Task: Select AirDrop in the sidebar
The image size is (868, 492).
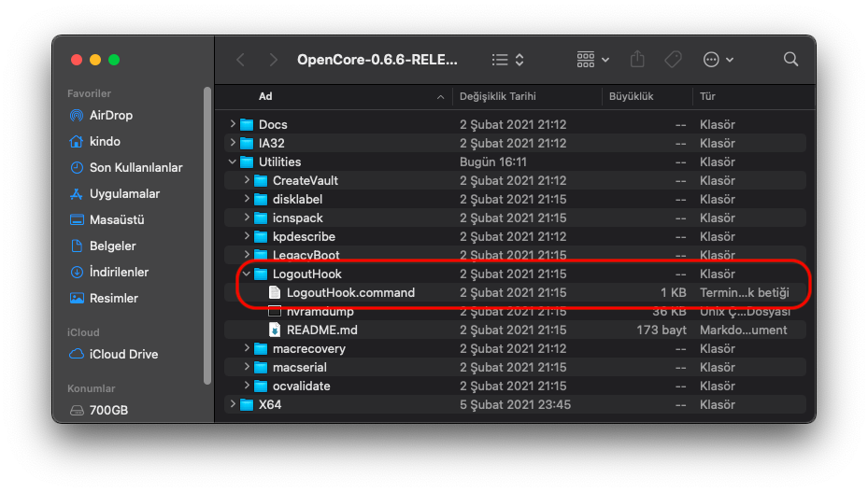Action: pyautogui.click(x=110, y=116)
